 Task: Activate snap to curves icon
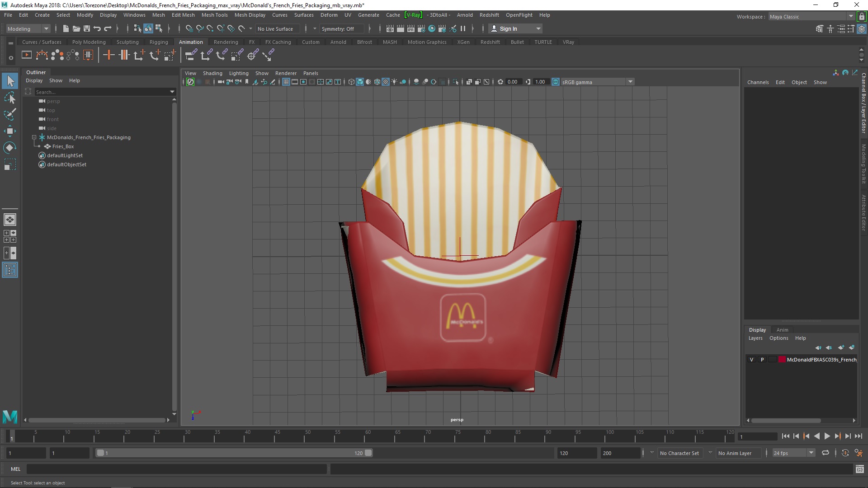click(x=200, y=28)
